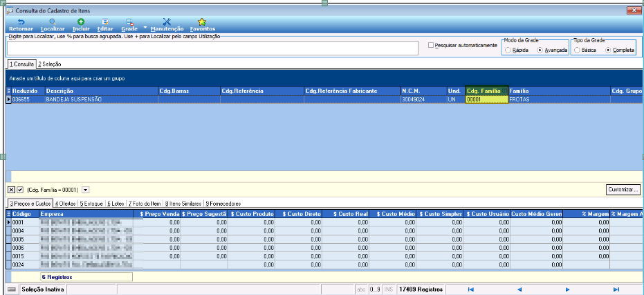Screen dimensions: 644x295
Task: Click the Cdg.Referência column header
Action: coord(262,91)
